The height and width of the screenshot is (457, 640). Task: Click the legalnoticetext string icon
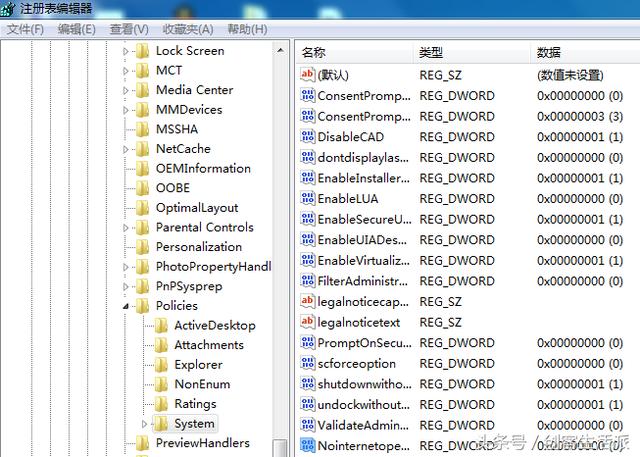coord(307,322)
